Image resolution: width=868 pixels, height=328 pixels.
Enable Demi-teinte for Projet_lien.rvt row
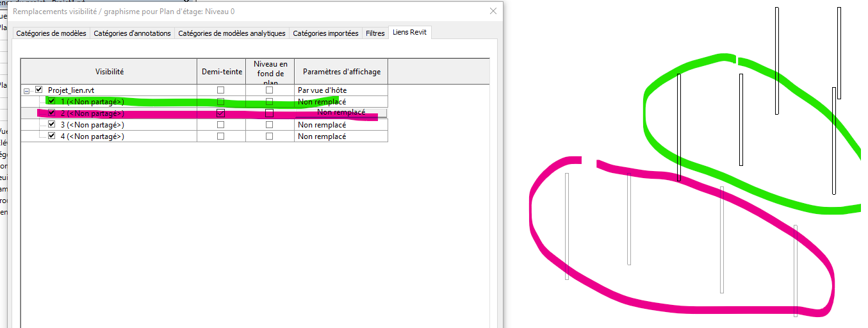pyautogui.click(x=220, y=90)
